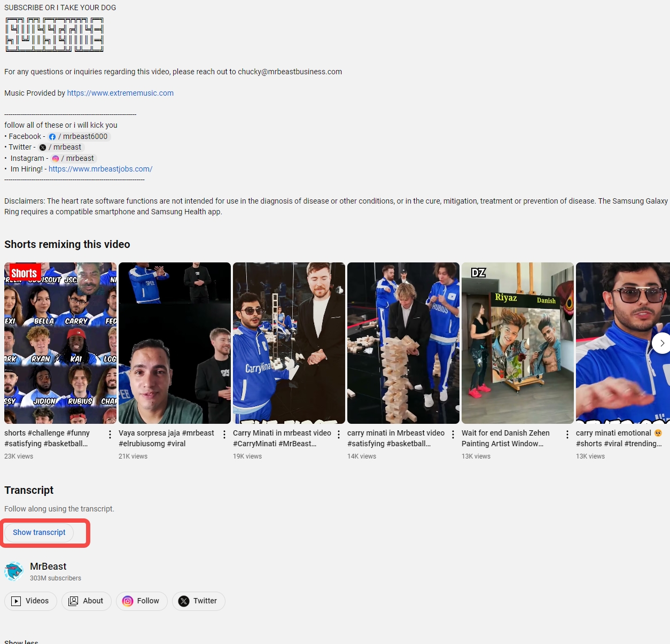Viewport: 670px width, 644px height.
Task: Expand the Shorts carousel with right arrow
Action: tap(661, 343)
